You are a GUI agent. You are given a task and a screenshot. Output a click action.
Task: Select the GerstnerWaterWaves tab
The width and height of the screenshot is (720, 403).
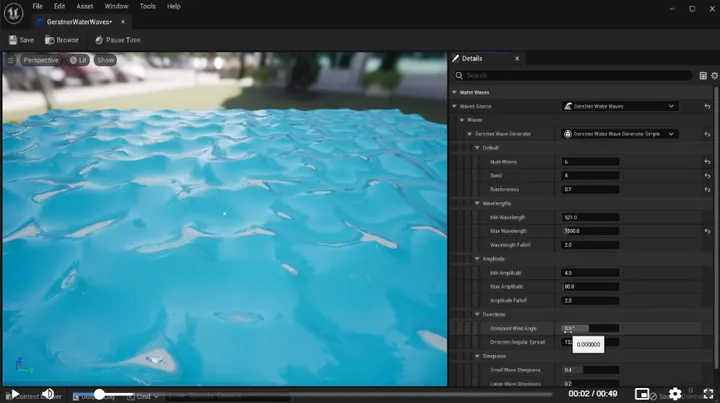coord(79,22)
